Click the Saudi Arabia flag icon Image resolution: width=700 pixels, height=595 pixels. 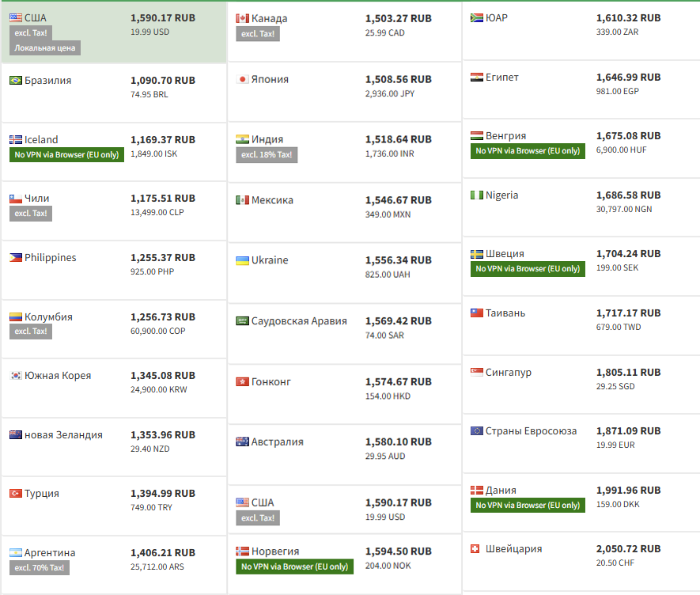[x=243, y=320]
